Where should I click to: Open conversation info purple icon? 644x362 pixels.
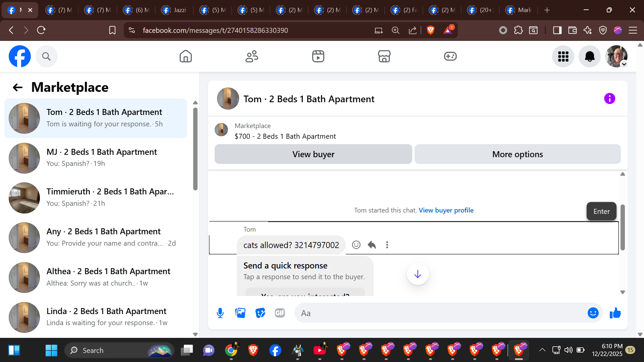[609, 99]
